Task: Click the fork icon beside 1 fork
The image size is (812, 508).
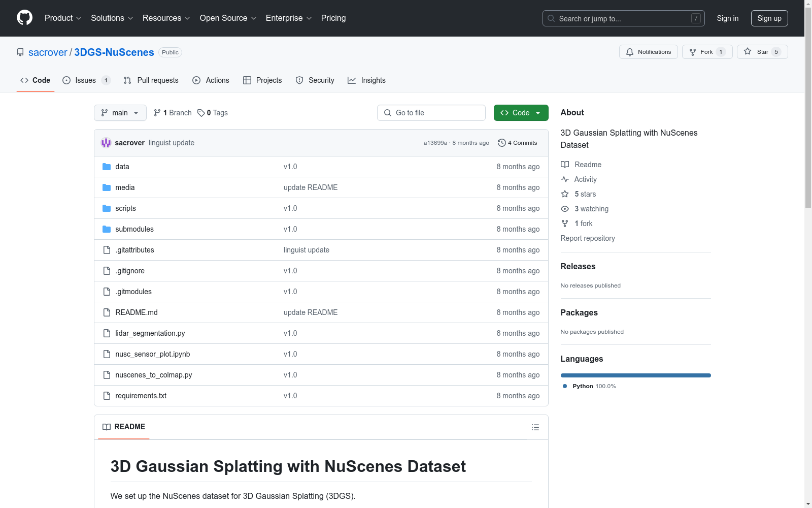Action: tap(565, 224)
